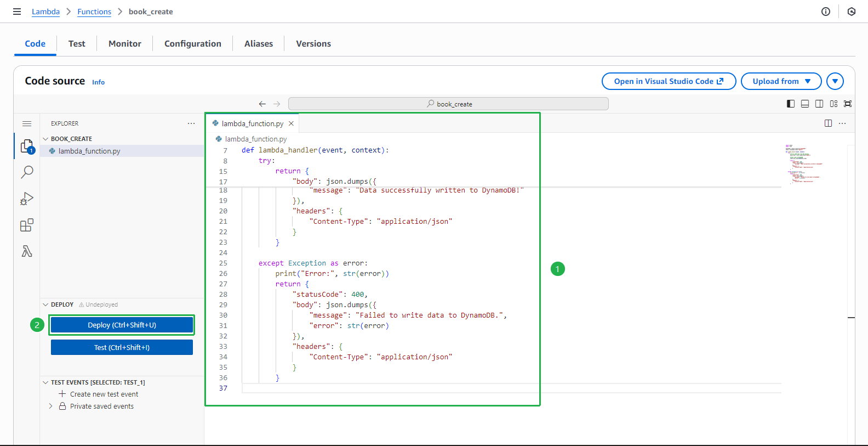Open Customize Layout icon
Screen dimensions: 868x446
[x=833, y=104]
